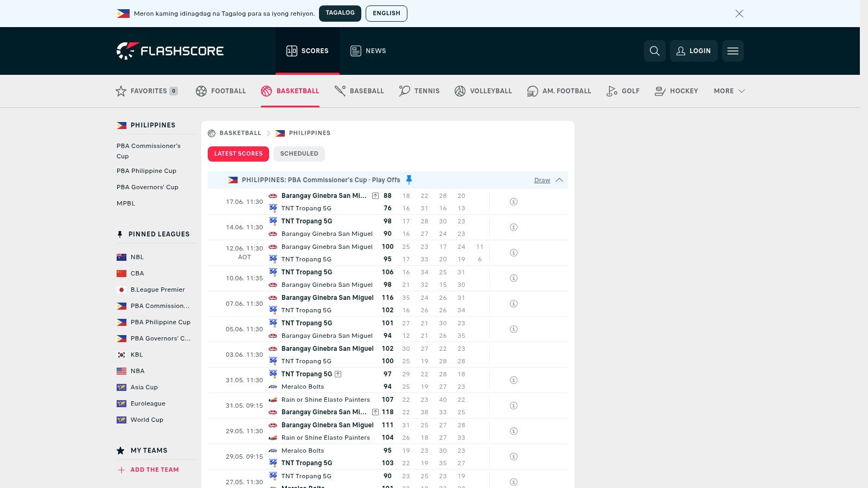Screen dimensions: 868x488
Task: Click the favorites star icon
Action: pyautogui.click(x=121, y=91)
